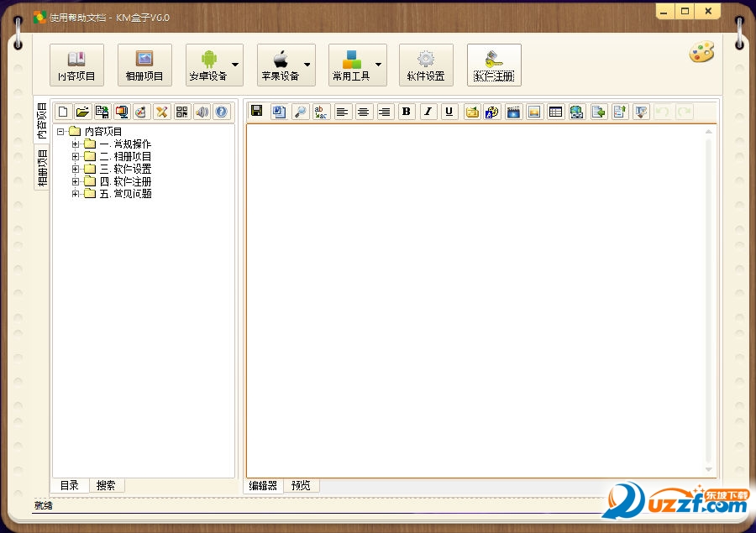
Task: Click the editor vertical scrollbar
Action: [708, 301]
